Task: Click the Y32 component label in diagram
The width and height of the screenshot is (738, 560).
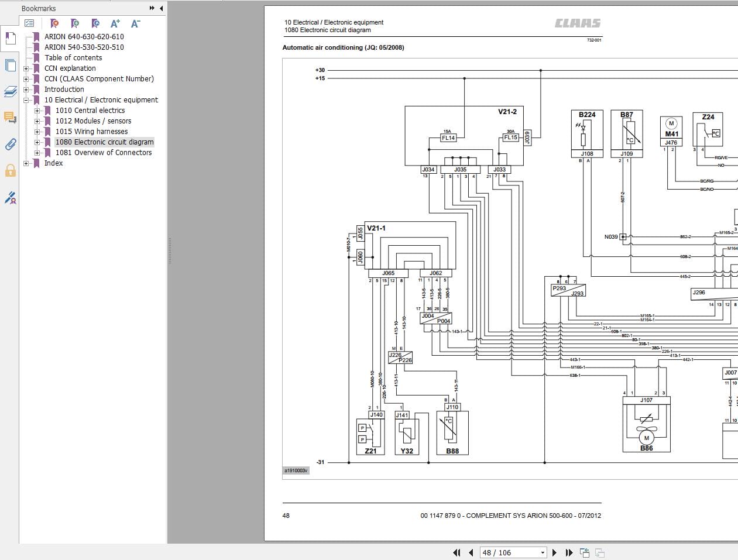Action: pyautogui.click(x=407, y=451)
